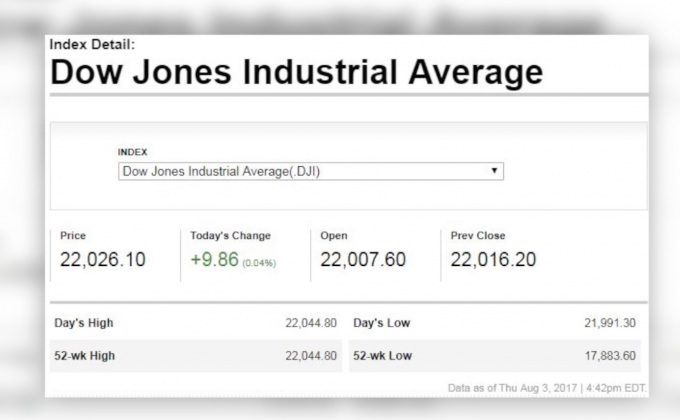The image size is (680, 420).
Task: Click the 'Index Detail:' label
Action: [x=91, y=44]
